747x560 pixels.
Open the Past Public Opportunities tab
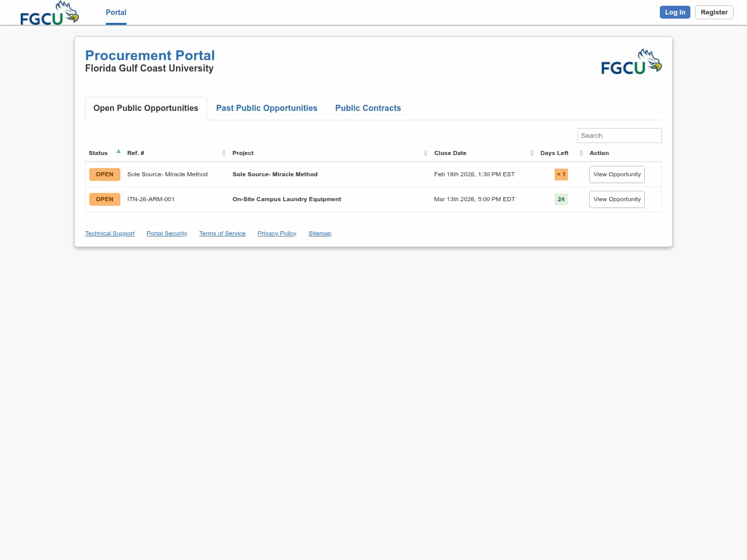pyautogui.click(x=267, y=108)
